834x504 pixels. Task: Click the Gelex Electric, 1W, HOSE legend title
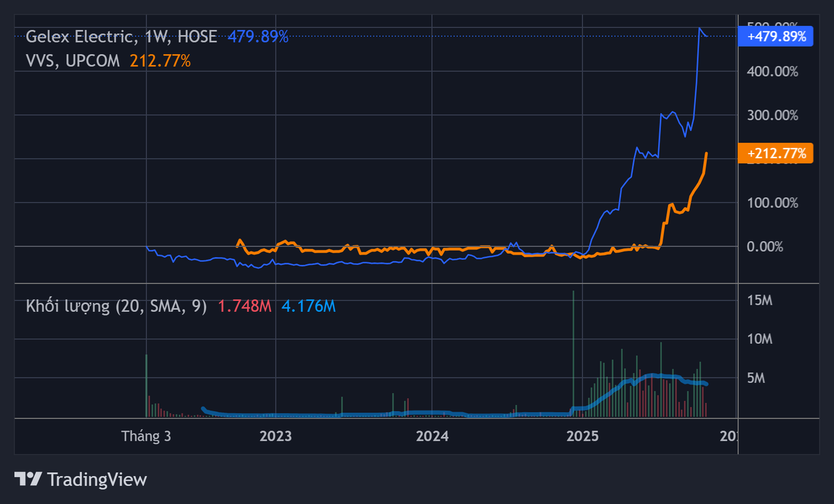pos(121,36)
